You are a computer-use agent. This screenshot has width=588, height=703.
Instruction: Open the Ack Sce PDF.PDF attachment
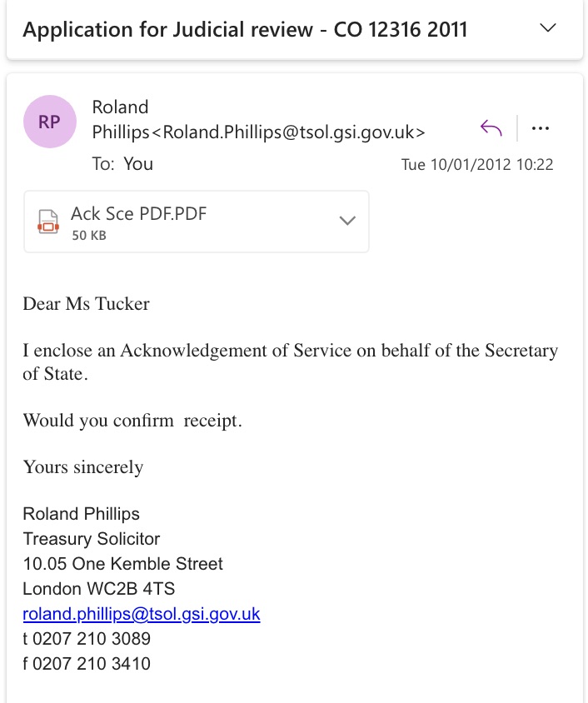pyautogui.click(x=138, y=214)
